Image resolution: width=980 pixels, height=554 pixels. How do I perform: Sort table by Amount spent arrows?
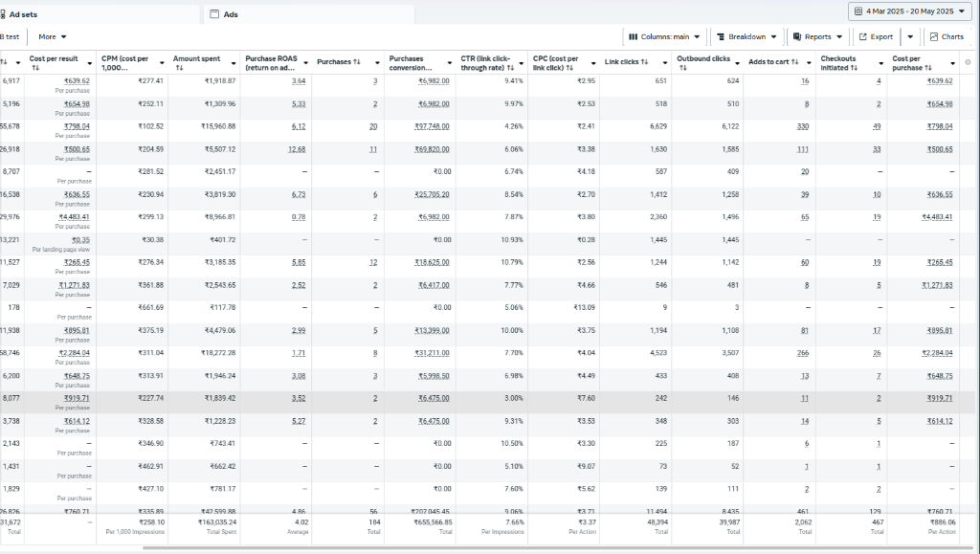[x=226, y=59]
